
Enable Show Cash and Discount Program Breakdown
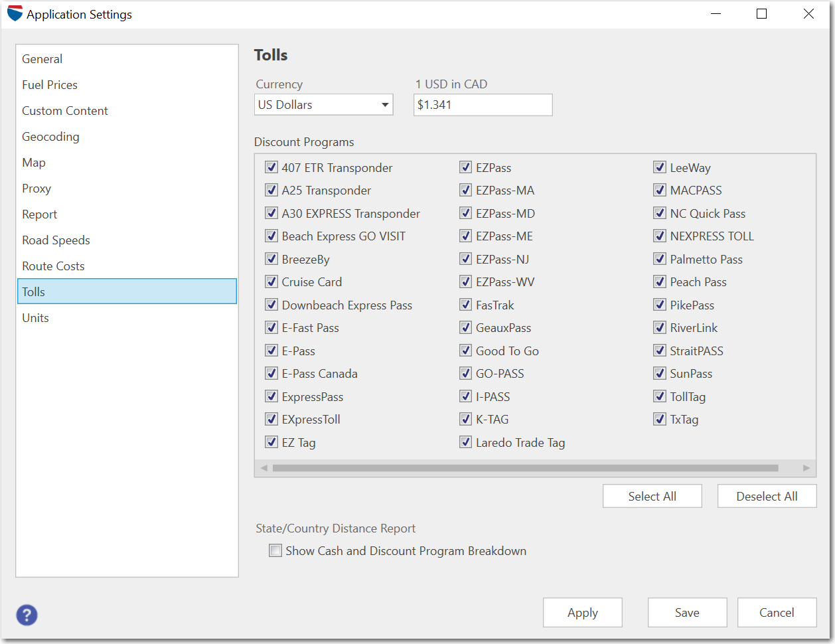pos(275,550)
